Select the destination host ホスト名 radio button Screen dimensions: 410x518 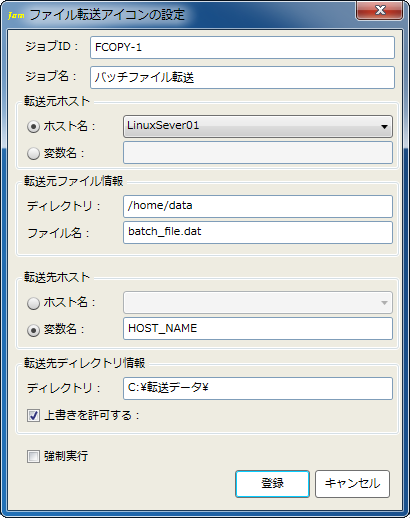tap(33, 304)
